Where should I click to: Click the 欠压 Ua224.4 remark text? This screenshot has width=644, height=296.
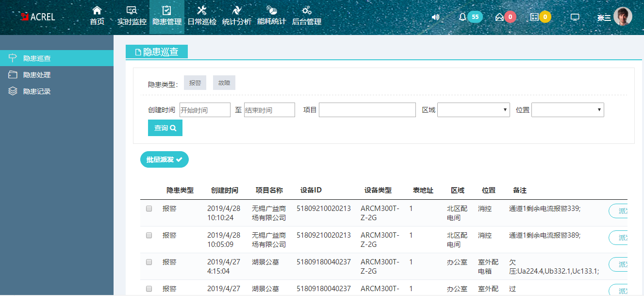coord(554,266)
